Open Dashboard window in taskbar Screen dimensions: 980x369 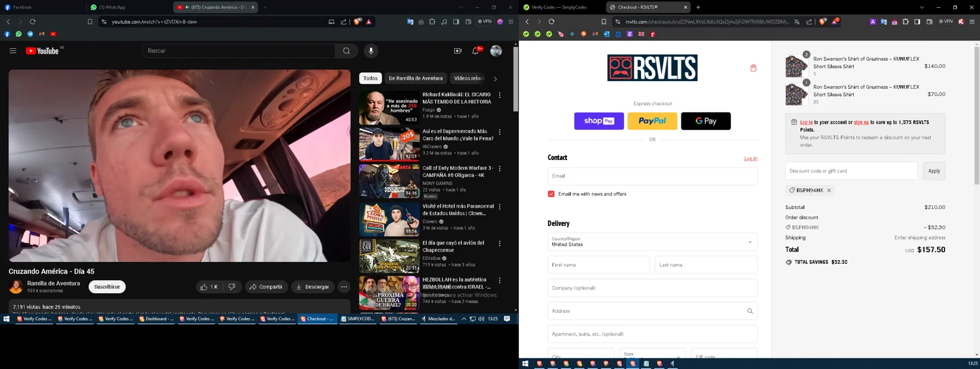(155, 319)
